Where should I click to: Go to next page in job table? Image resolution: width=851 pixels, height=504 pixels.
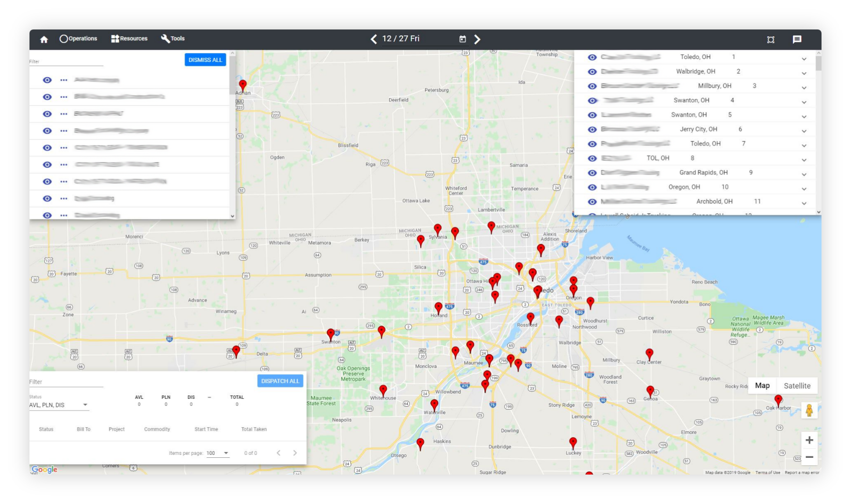[x=295, y=453]
